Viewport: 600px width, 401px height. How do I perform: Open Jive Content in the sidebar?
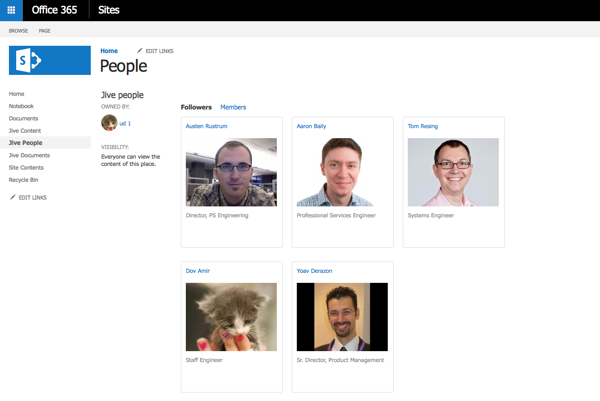25,130
